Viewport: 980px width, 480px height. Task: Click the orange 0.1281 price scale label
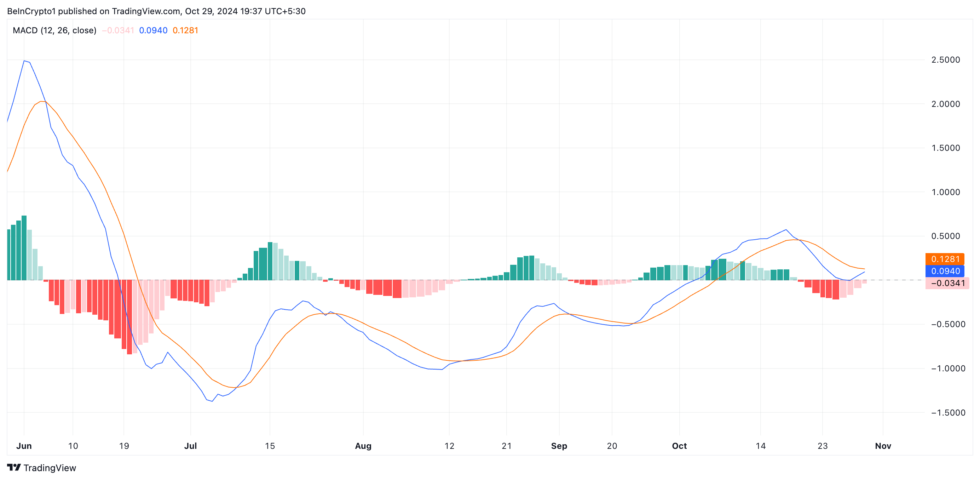945,259
